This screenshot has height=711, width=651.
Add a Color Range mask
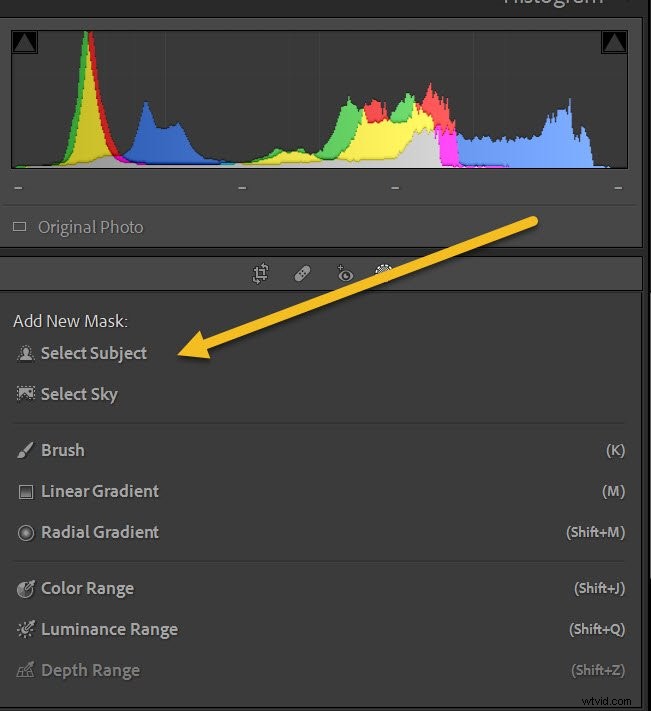87,589
